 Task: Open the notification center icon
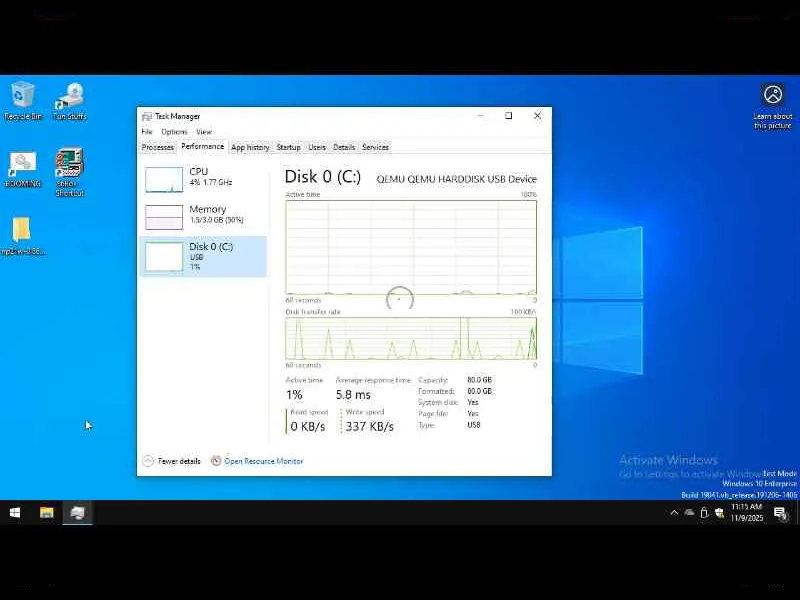click(x=781, y=513)
